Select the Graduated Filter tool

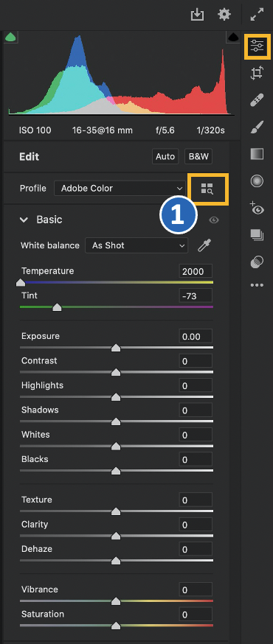(257, 154)
